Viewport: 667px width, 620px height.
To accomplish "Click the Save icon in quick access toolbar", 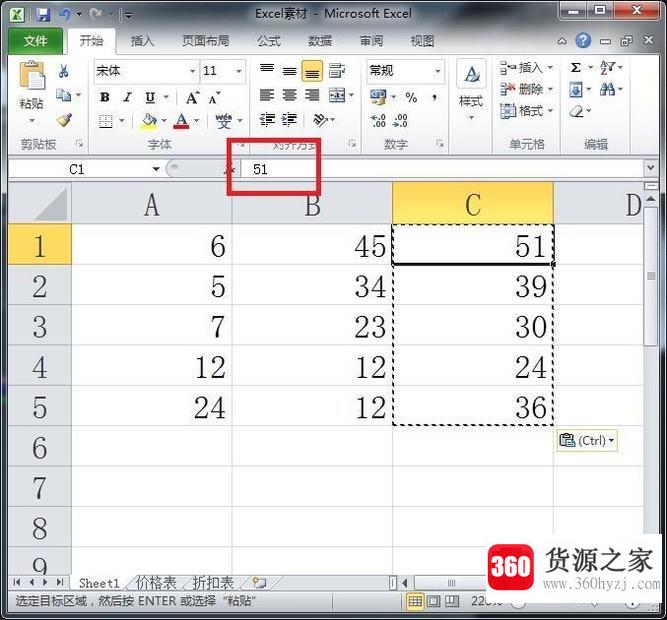I will [x=43, y=15].
